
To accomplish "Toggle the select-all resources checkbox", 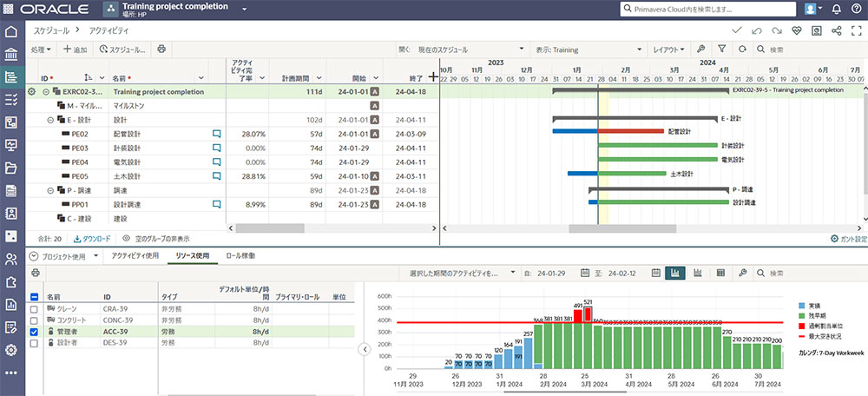I will pos(34,297).
